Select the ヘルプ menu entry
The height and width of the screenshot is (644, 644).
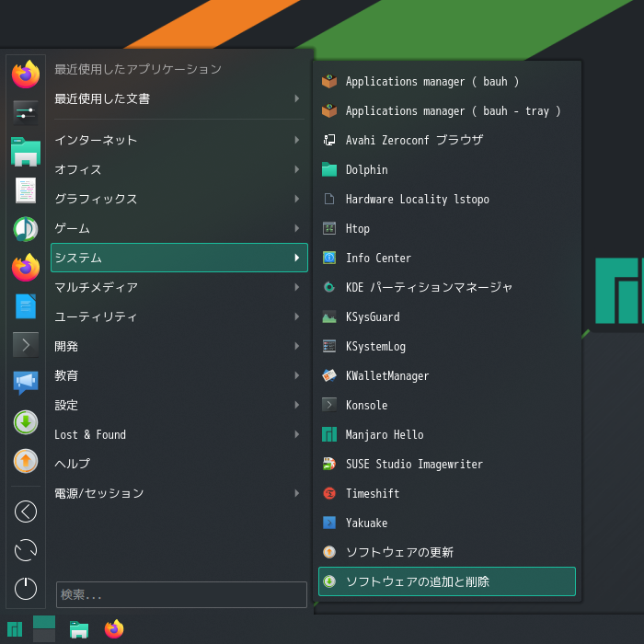coord(179,464)
